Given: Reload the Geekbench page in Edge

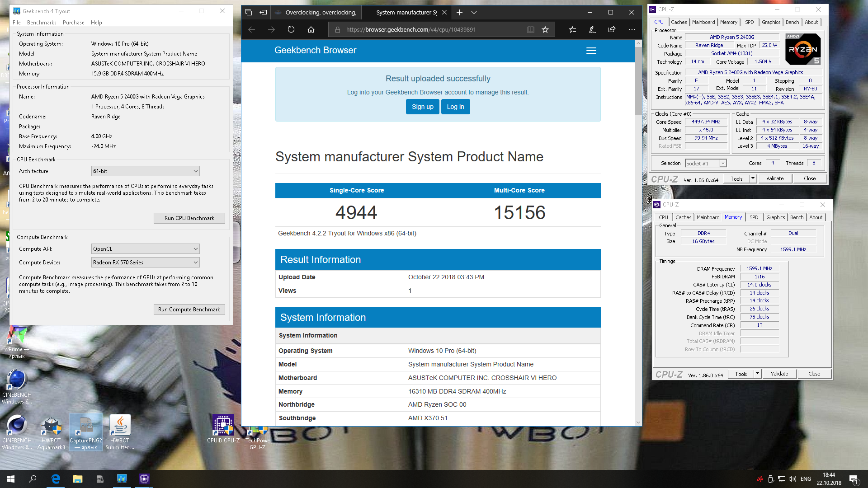Looking at the screenshot, I should click(x=291, y=30).
